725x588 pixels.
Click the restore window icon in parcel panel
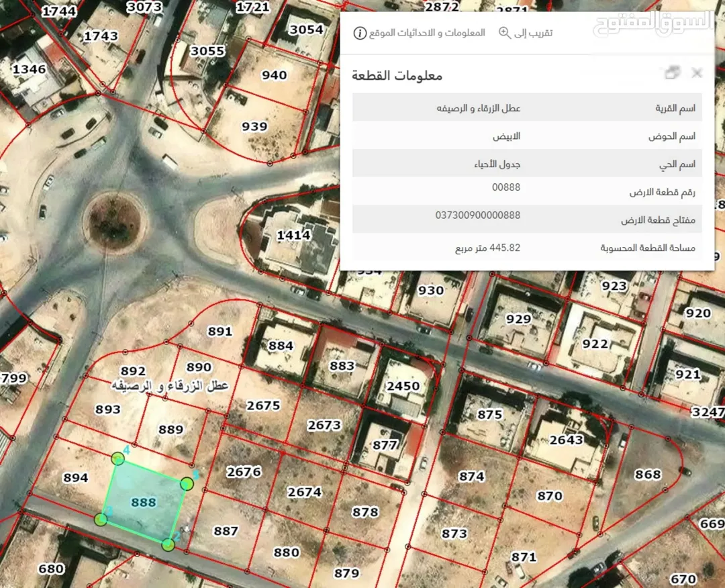[x=672, y=72]
